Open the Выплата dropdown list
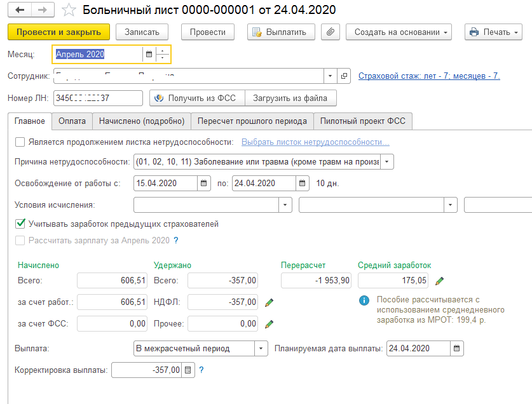The height and width of the screenshot is (404, 532). point(261,349)
